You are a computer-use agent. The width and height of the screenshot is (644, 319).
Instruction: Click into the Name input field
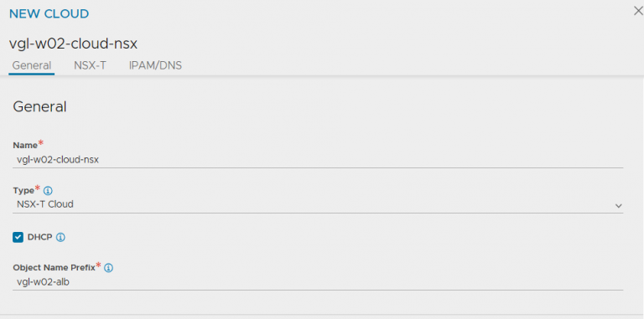point(318,160)
